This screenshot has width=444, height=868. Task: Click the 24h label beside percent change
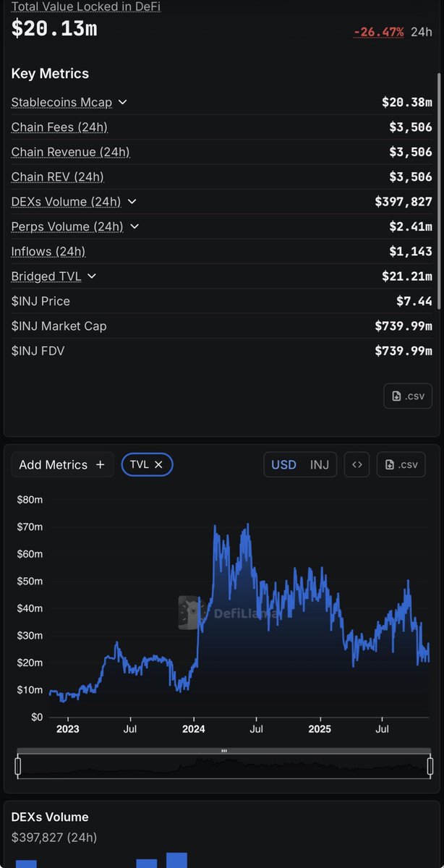pos(421,32)
